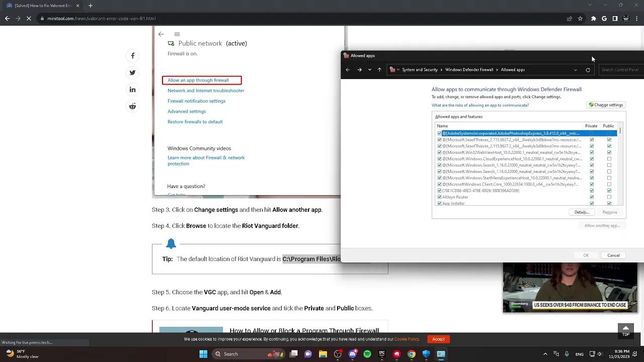Select System and Security breadcrumb

pyautogui.click(x=420, y=70)
